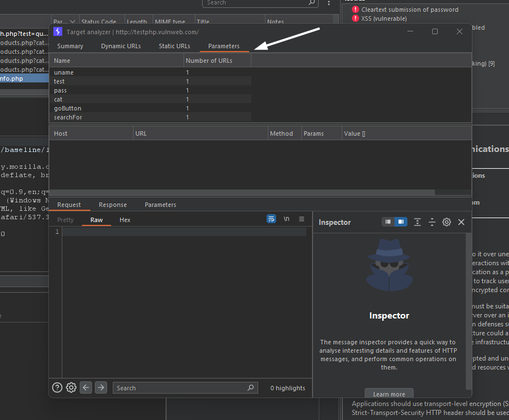This screenshot has height=420, width=509.
Task: Switch to the Static URLs tab
Action: tap(175, 46)
